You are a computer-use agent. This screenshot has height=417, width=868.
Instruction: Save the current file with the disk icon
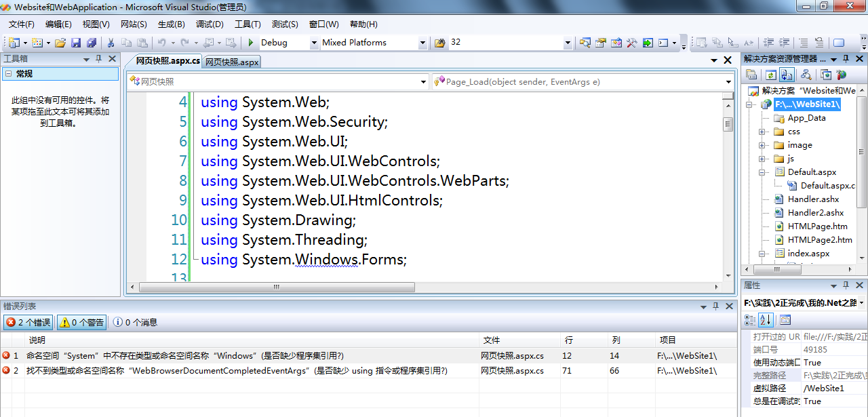point(75,43)
